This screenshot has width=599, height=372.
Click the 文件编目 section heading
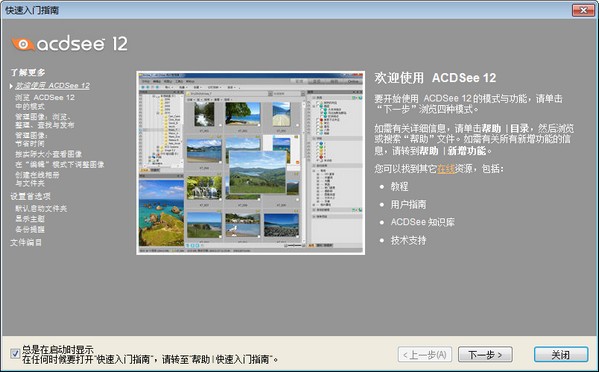coord(26,242)
